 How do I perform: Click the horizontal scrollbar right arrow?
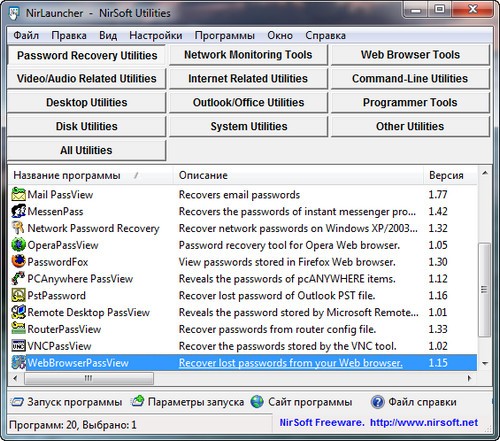(469, 378)
